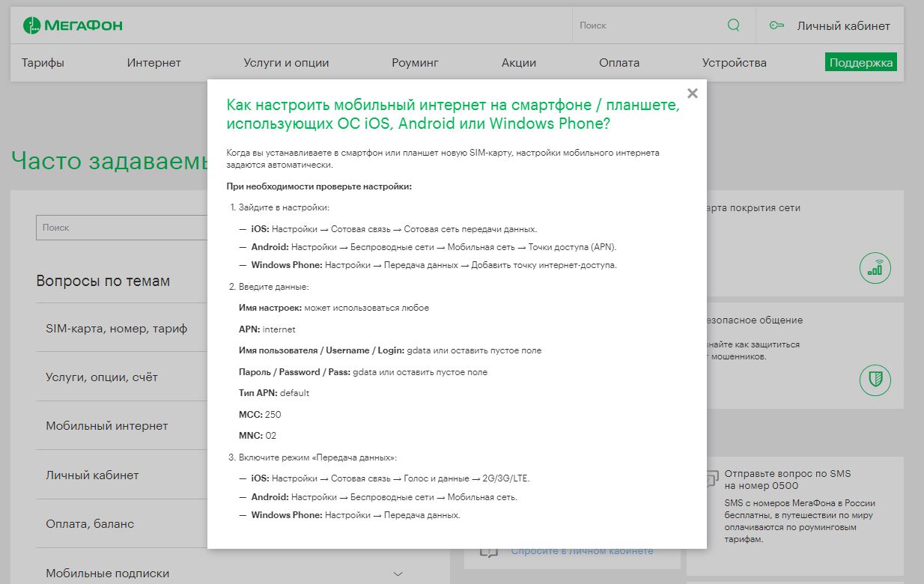This screenshot has height=584, width=924.
Task: Click the first iOS line mentioning Сотовая сеть передачи данных
Action: tap(394, 229)
